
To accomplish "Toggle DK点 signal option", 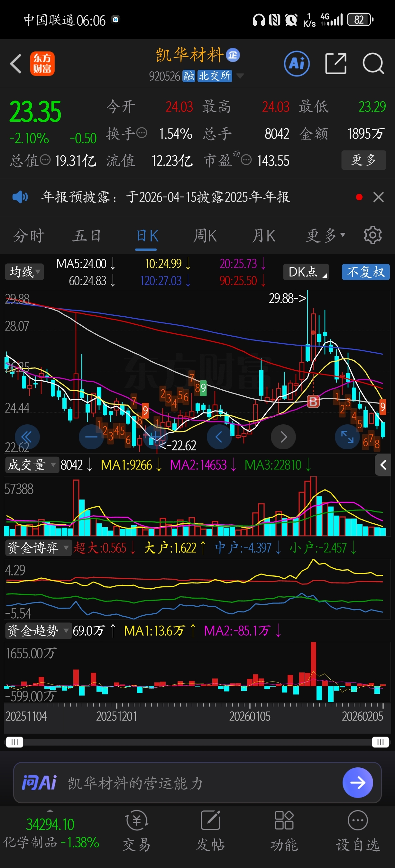I will 306,272.
